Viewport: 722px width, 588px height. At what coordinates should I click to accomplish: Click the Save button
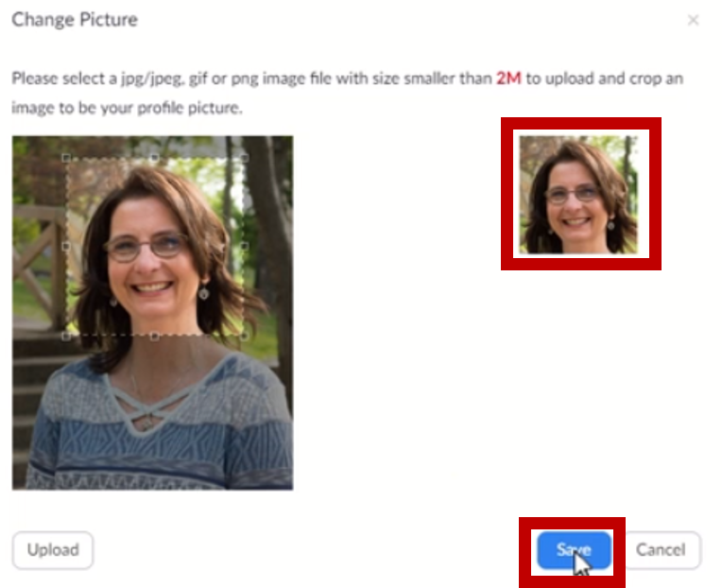click(574, 550)
